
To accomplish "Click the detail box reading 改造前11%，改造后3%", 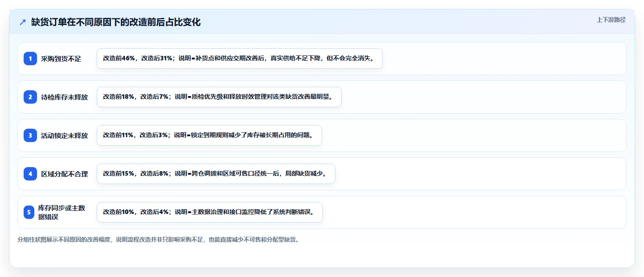I will click(x=209, y=135).
